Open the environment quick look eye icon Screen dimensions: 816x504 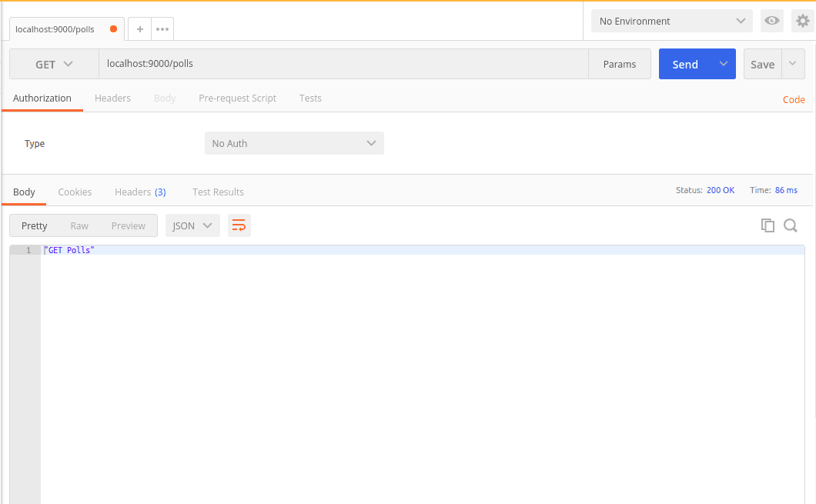click(x=771, y=21)
